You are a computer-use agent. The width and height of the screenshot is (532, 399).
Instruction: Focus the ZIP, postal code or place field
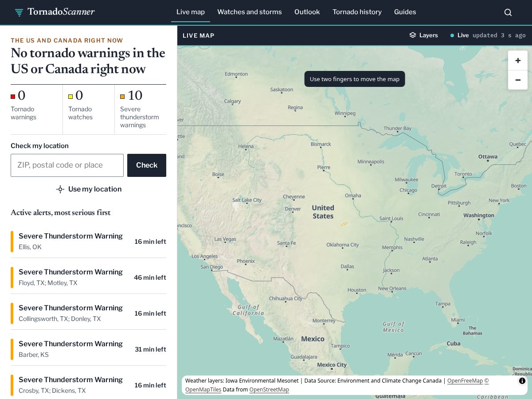pyautogui.click(x=67, y=165)
